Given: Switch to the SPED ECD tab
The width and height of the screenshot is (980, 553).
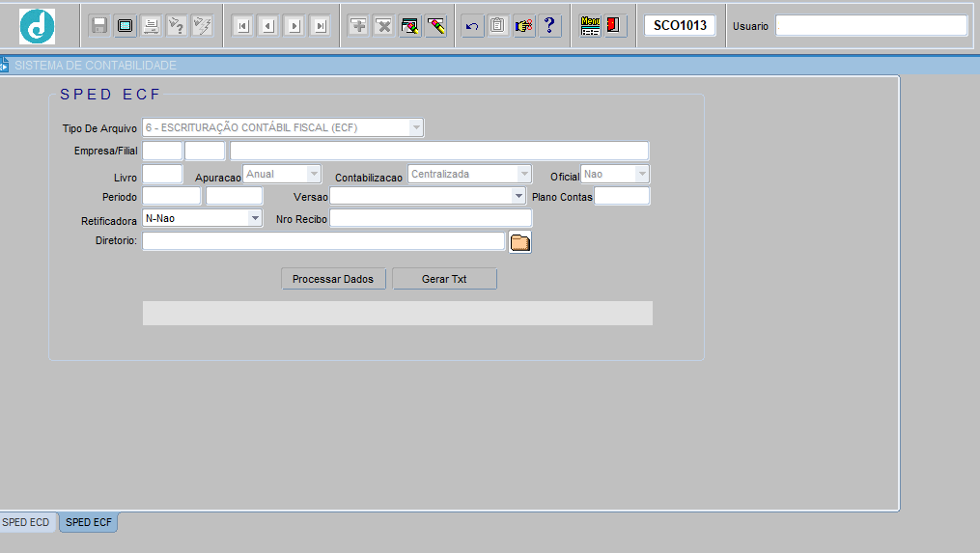Looking at the screenshot, I should [26, 522].
